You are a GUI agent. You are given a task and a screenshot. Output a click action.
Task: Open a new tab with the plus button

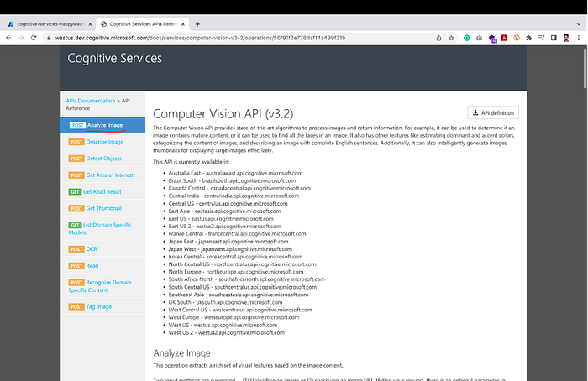[197, 24]
